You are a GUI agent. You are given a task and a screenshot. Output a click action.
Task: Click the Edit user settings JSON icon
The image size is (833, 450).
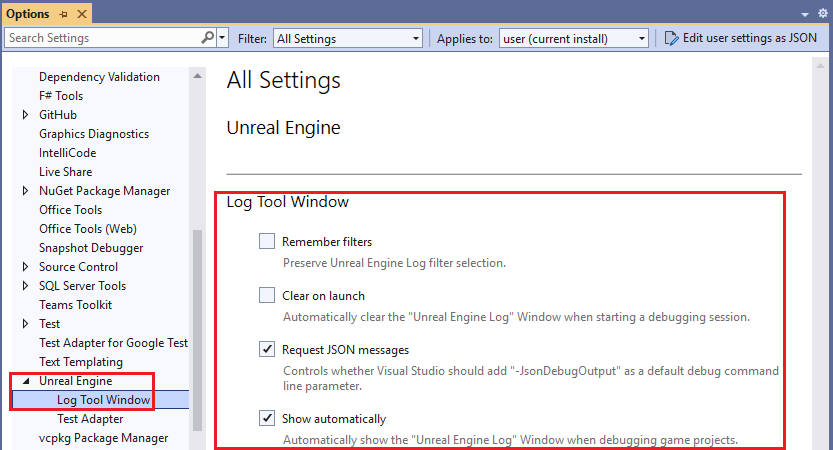click(x=672, y=38)
